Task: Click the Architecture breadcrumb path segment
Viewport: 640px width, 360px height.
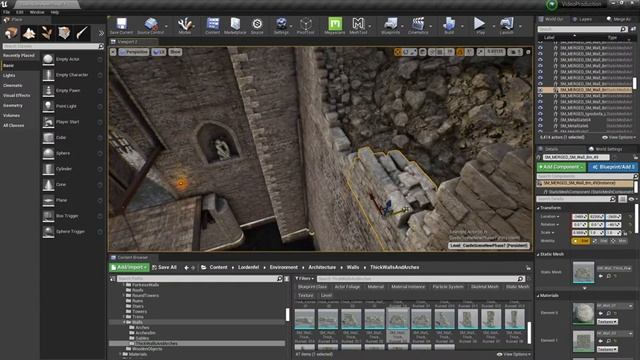Action: [322, 267]
